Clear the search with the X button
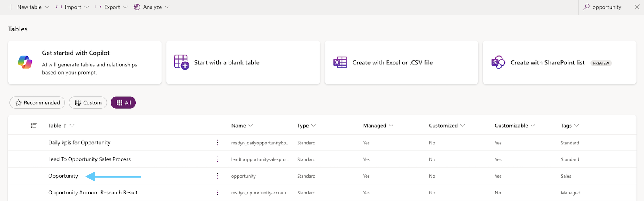This screenshot has width=644, height=201. 637,7
